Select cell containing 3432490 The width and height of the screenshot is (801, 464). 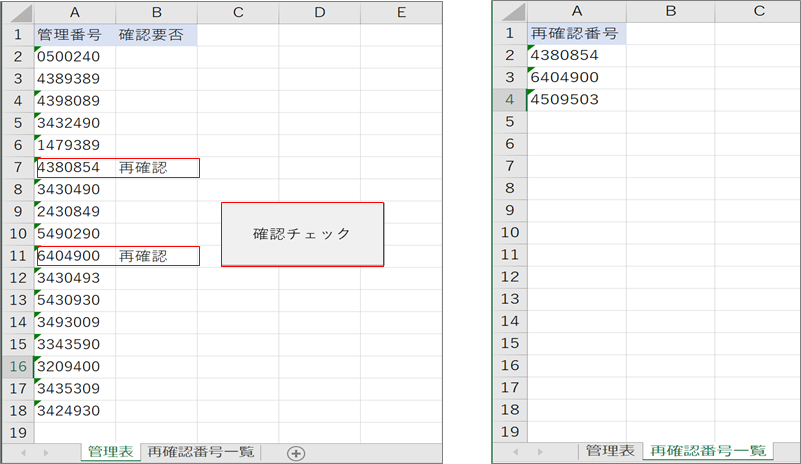75,123
